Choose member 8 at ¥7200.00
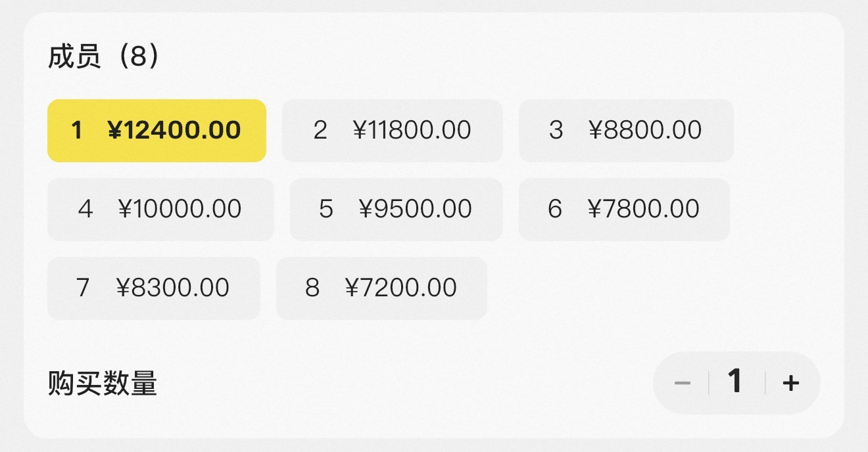The height and width of the screenshot is (452, 868). click(x=381, y=288)
